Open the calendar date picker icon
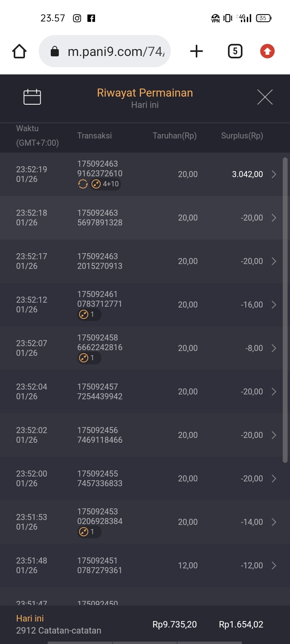This screenshot has width=290, height=644. [x=32, y=97]
